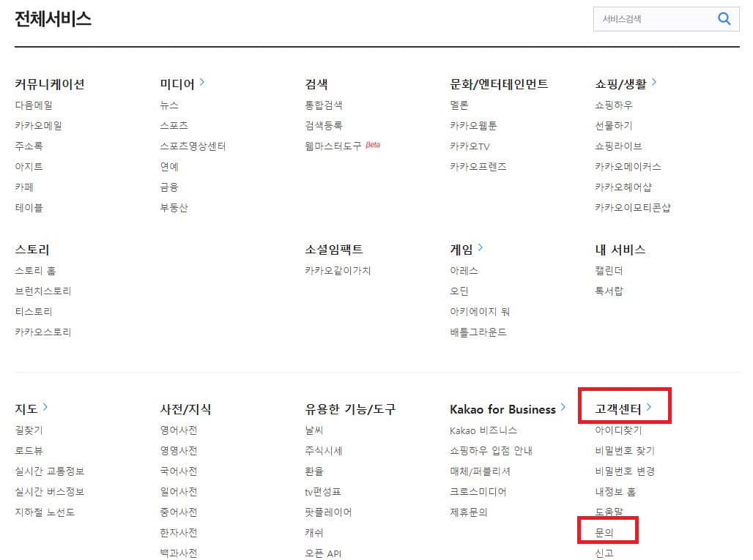753x560 pixels.
Task: Open the 뉴스 link under 미디어
Action: pyautogui.click(x=169, y=105)
